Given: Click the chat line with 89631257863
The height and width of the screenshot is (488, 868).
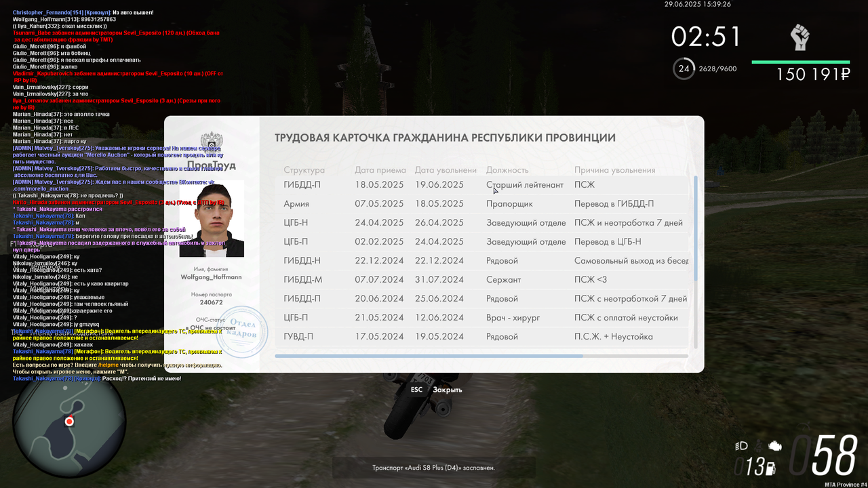Looking at the screenshot, I should click(x=64, y=20).
